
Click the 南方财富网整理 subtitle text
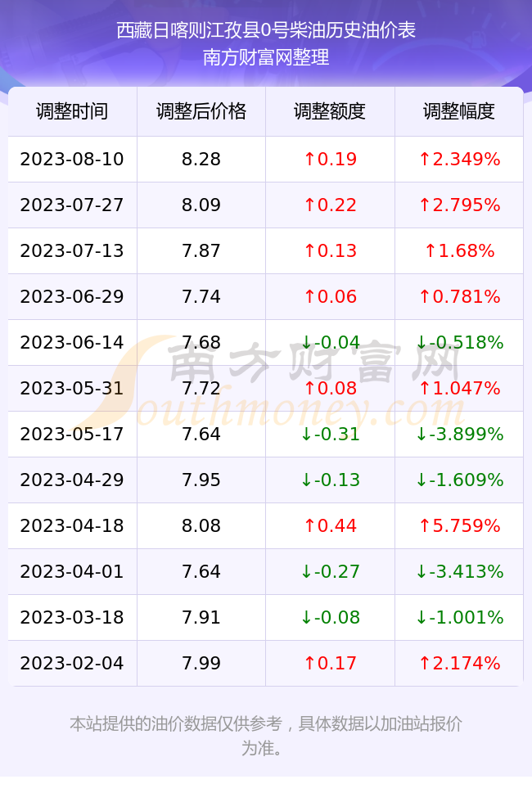pos(266,57)
